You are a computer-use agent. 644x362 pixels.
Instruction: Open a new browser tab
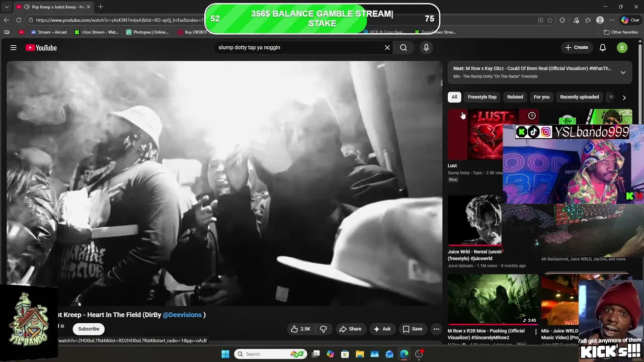pyautogui.click(x=101, y=7)
